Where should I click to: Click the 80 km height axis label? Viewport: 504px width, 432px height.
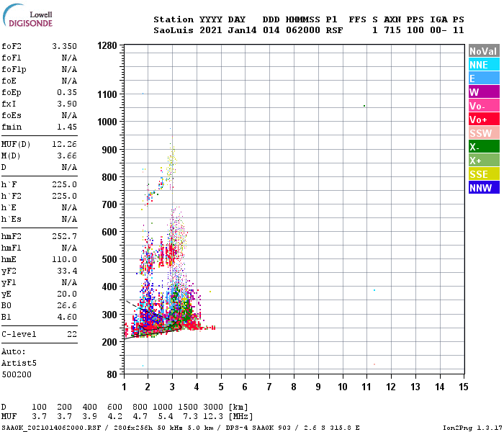coord(112,374)
